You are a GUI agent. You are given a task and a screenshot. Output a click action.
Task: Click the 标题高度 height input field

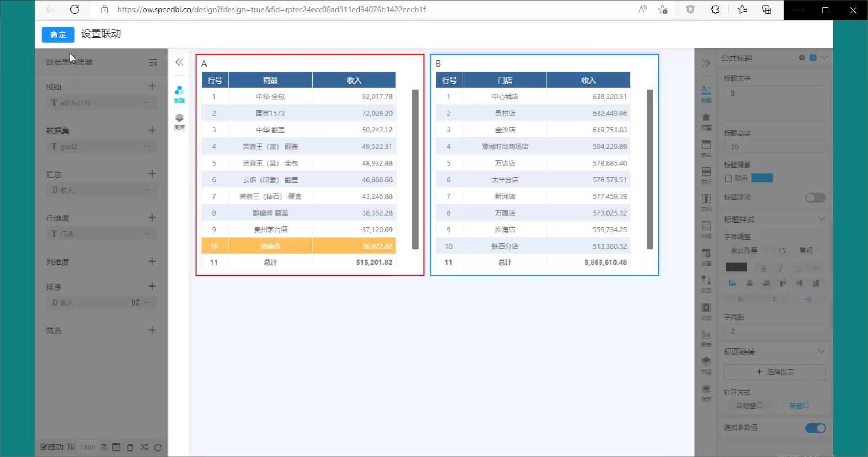pyautogui.click(x=774, y=147)
